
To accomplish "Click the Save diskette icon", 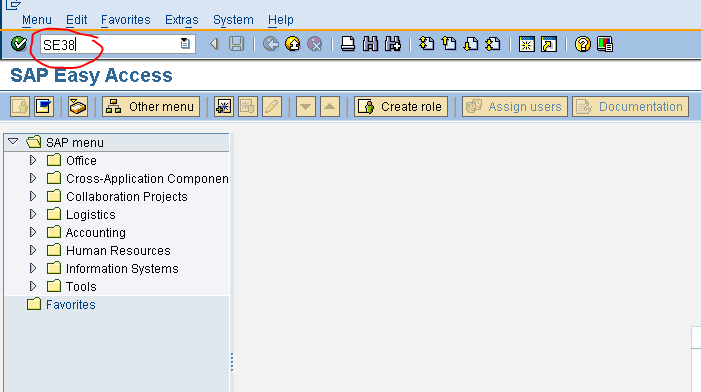I will (236, 44).
